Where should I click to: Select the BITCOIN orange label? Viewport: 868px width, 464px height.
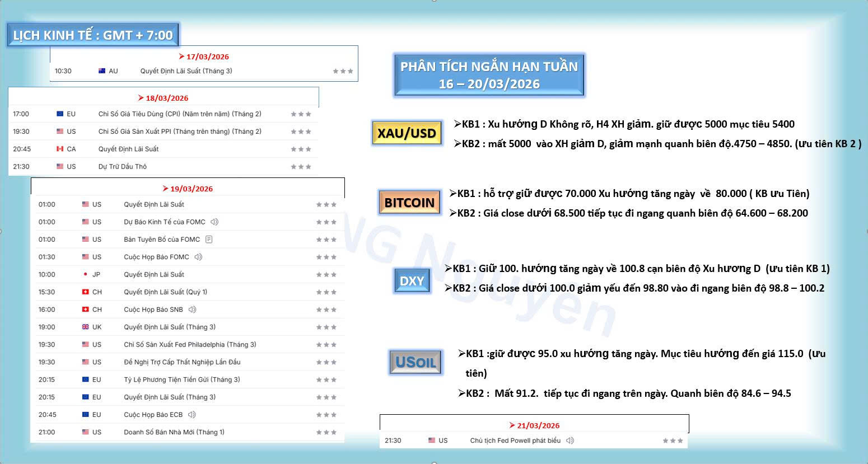(x=409, y=202)
